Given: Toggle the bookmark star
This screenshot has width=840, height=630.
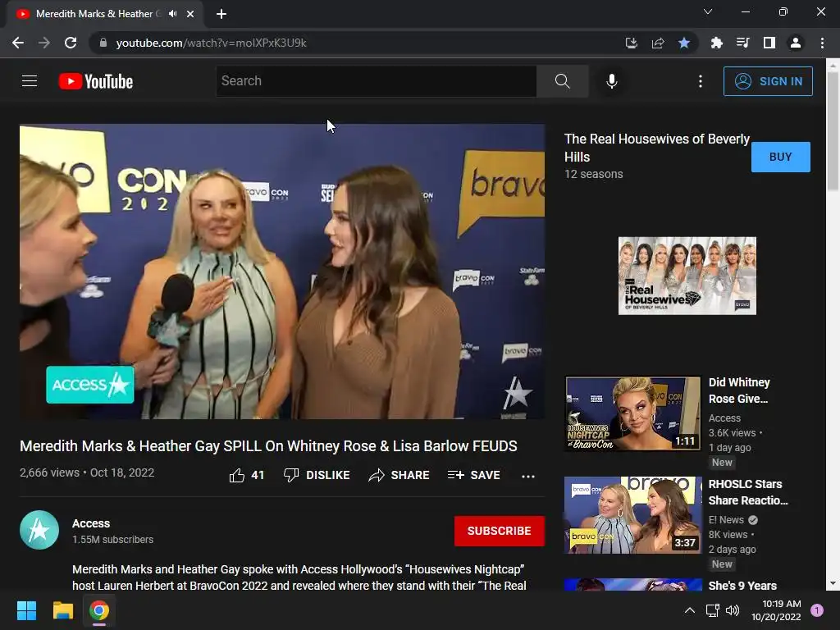Looking at the screenshot, I should (684, 43).
